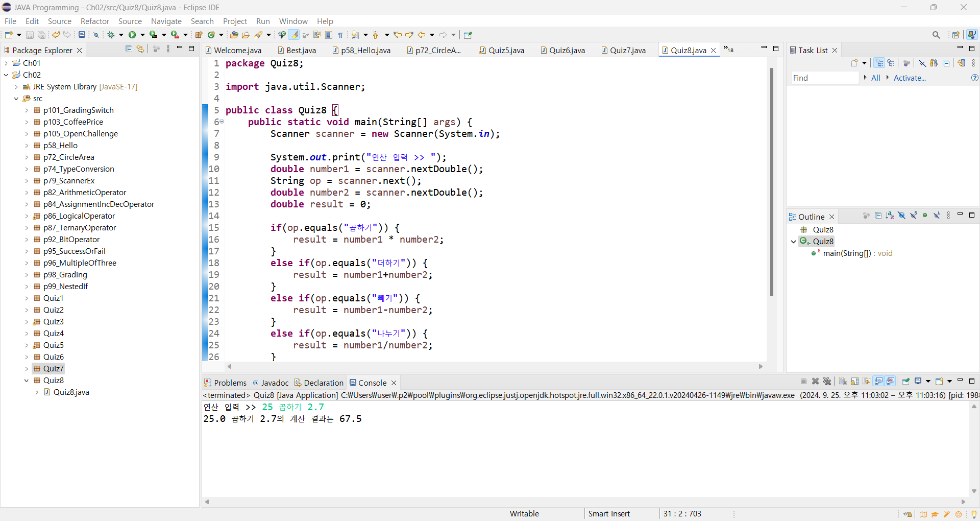Image resolution: width=980 pixels, height=521 pixels.
Task: Go to Last Edit Location icon
Action: click(398, 35)
